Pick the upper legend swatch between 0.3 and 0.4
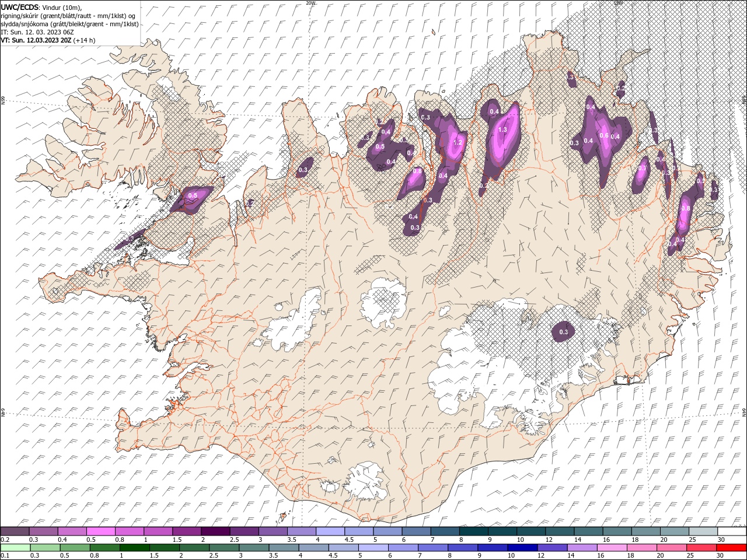 point(43,531)
